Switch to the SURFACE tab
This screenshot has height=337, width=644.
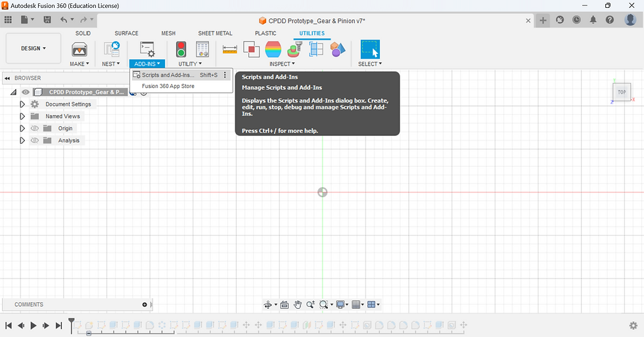point(126,34)
